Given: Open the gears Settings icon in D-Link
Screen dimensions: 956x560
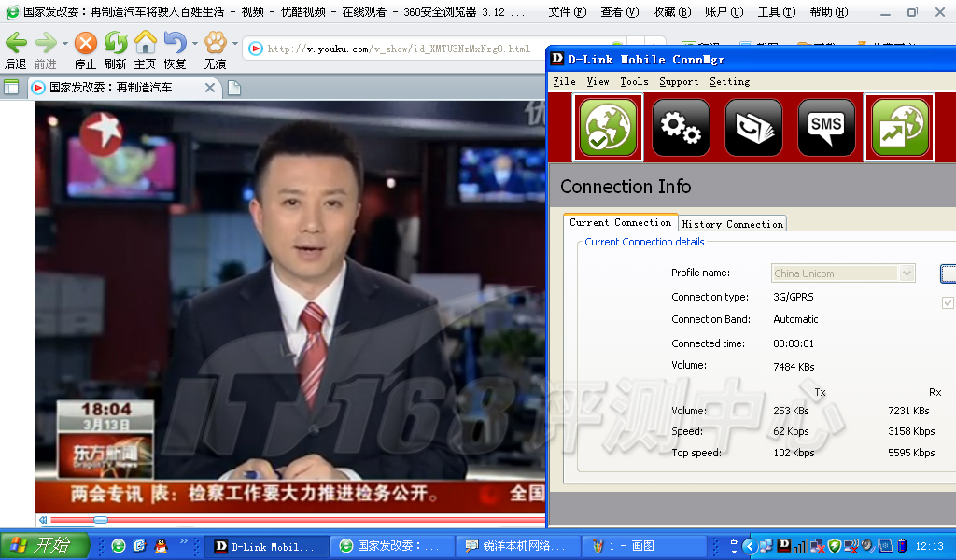Looking at the screenshot, I should pos(681,128).
